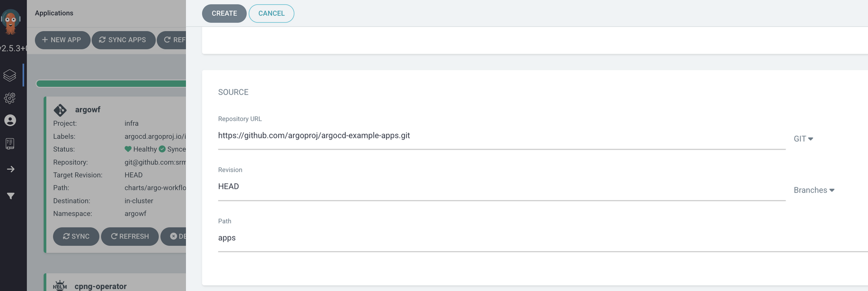Image resolution: width=868 pixels, height=291 pixels.
Task: Focus the Repository URL input field
Action: [502, 136]
